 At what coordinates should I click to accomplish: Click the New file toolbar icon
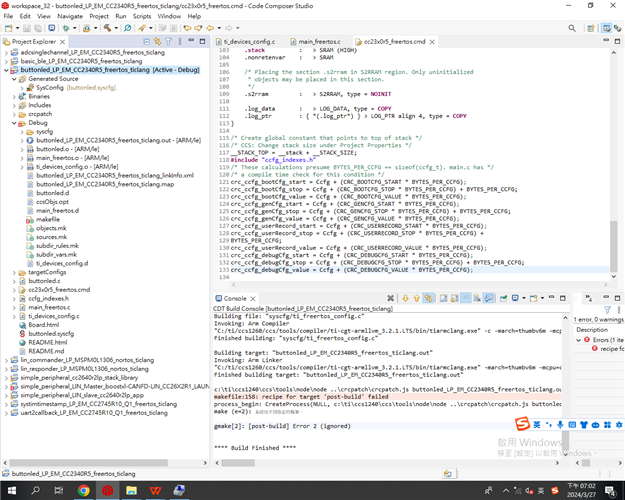pos(8,28)
